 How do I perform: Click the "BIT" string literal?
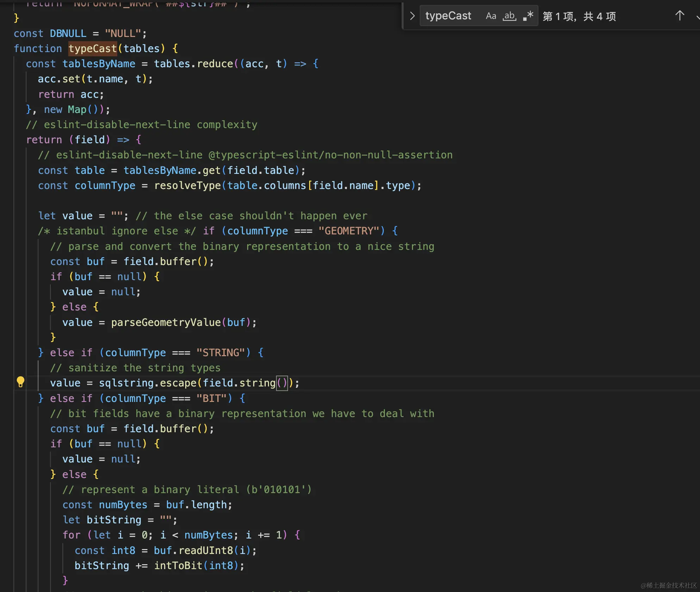211,398
